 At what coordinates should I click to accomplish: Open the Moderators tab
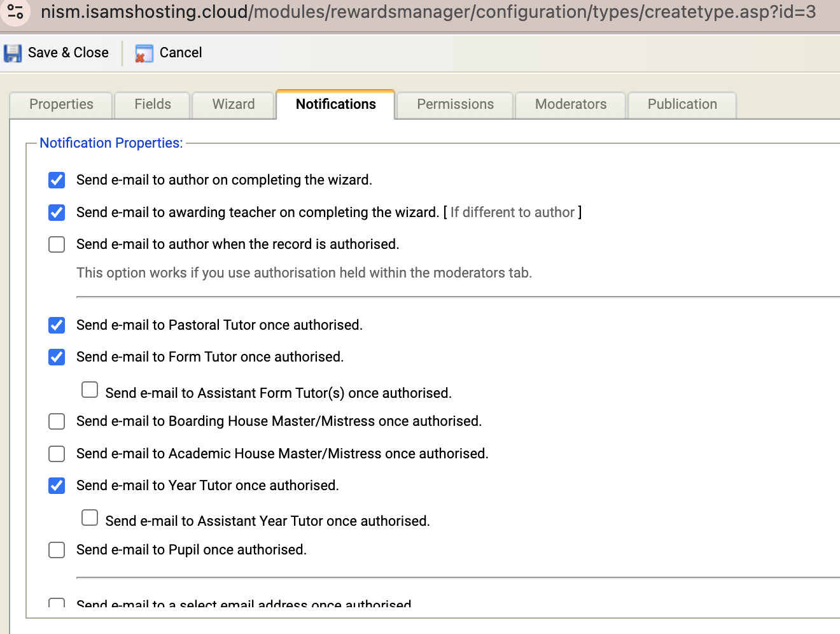tap(571, 104)
